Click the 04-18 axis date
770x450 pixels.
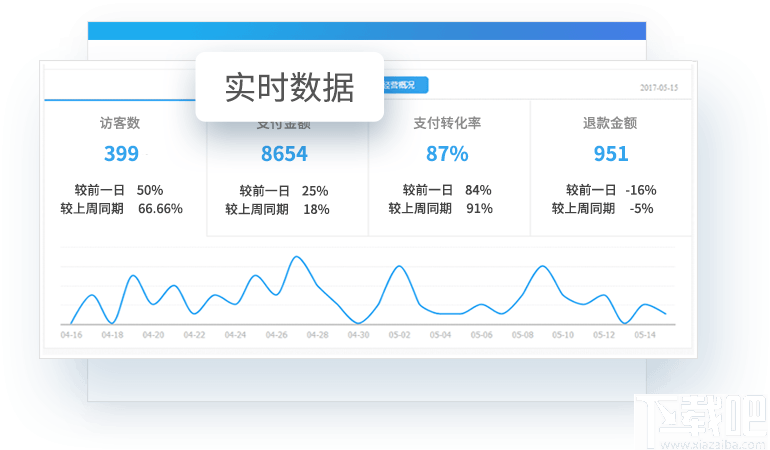click(x=112, y=335)
